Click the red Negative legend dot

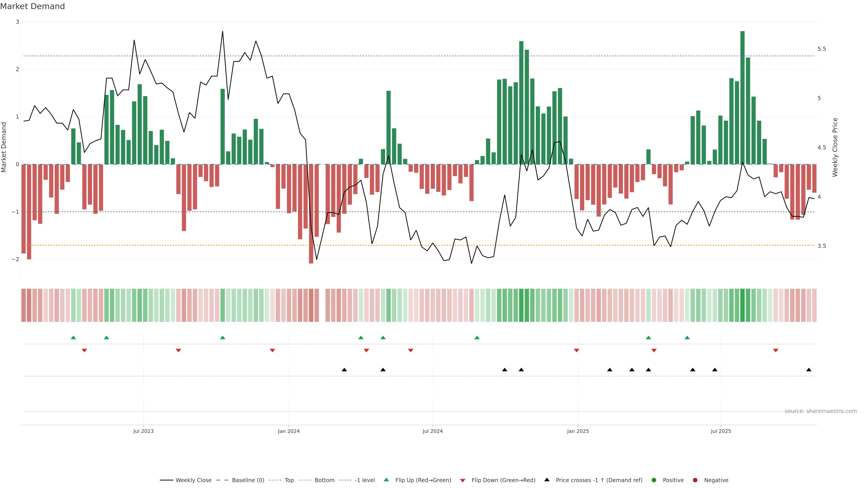(x=695, y=480)
